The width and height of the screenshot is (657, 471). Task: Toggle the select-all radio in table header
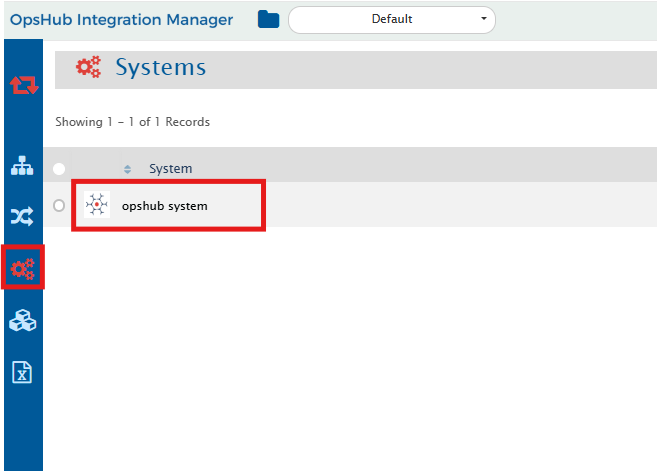click(59, 168)
